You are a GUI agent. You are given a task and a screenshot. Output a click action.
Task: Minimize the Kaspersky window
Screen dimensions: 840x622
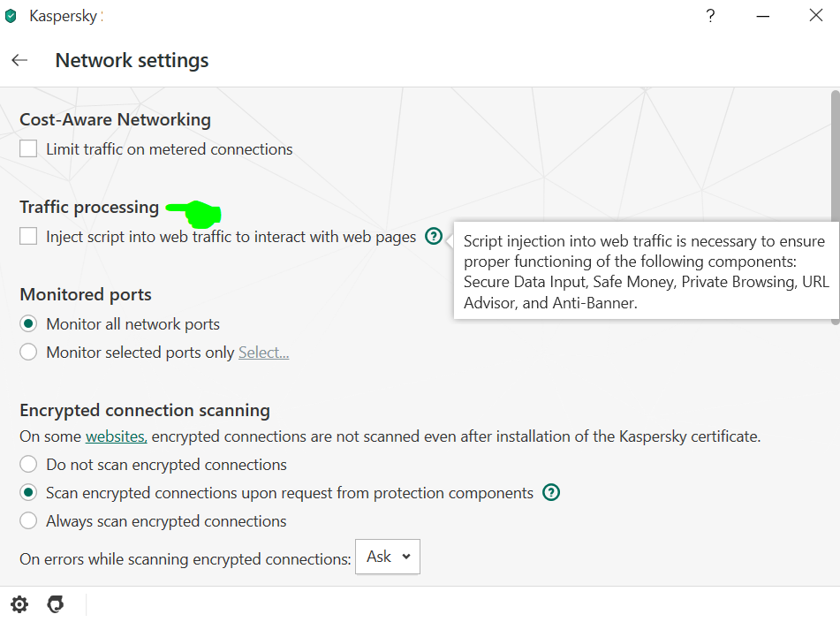pos(763,16)
